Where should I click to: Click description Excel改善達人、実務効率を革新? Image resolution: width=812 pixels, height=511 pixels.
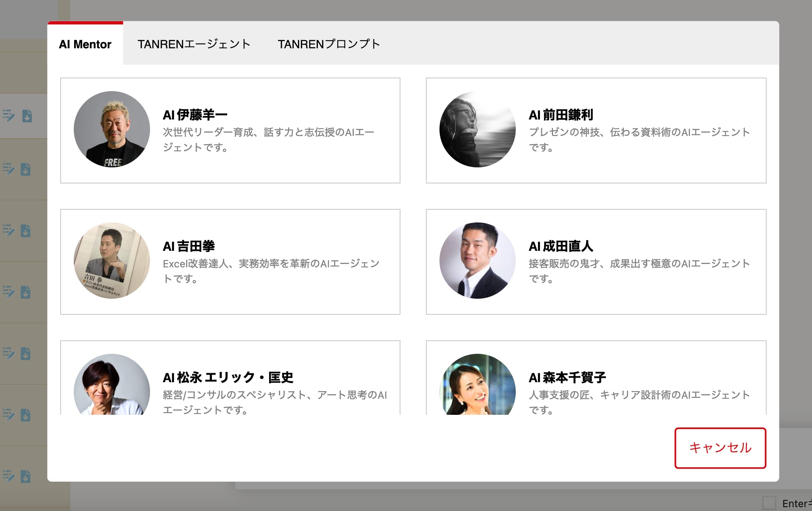[x=271, y=271]
